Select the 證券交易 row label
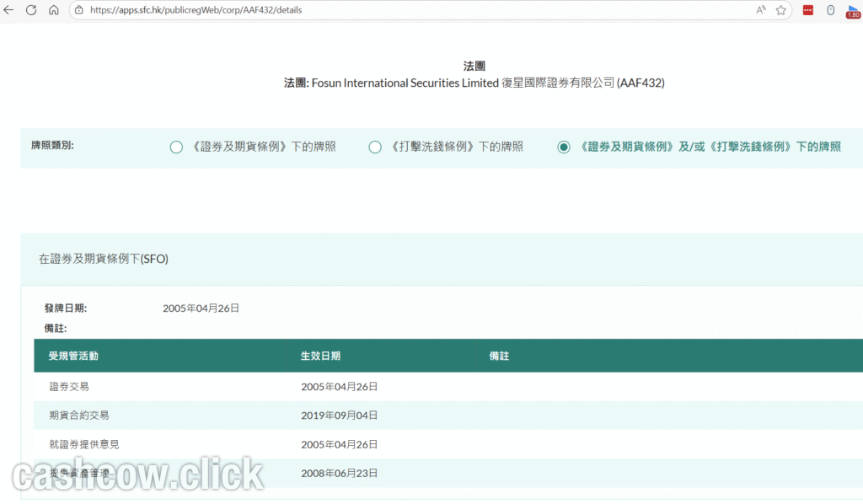Image resolution: width=863 pixels, height=504 pixels. [69, 387]
